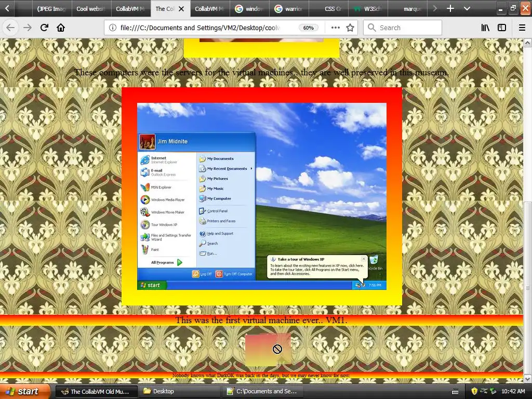Open the Library icon

click(485, 28)
